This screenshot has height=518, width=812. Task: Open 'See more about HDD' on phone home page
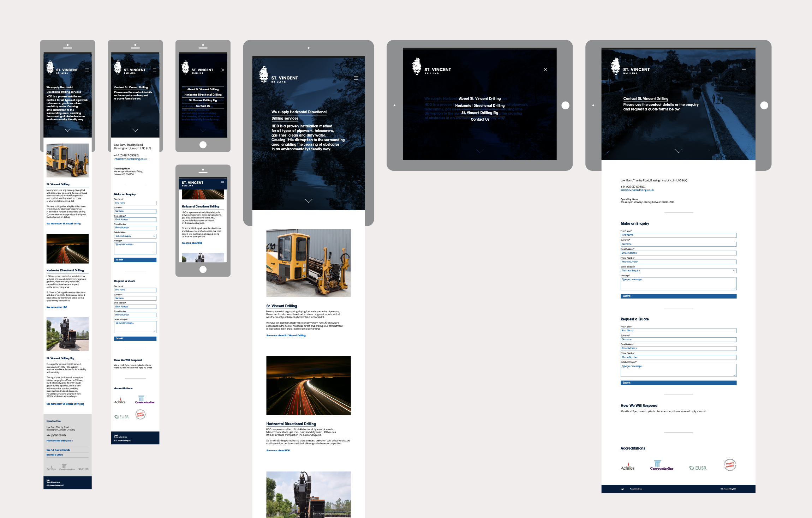57,307
